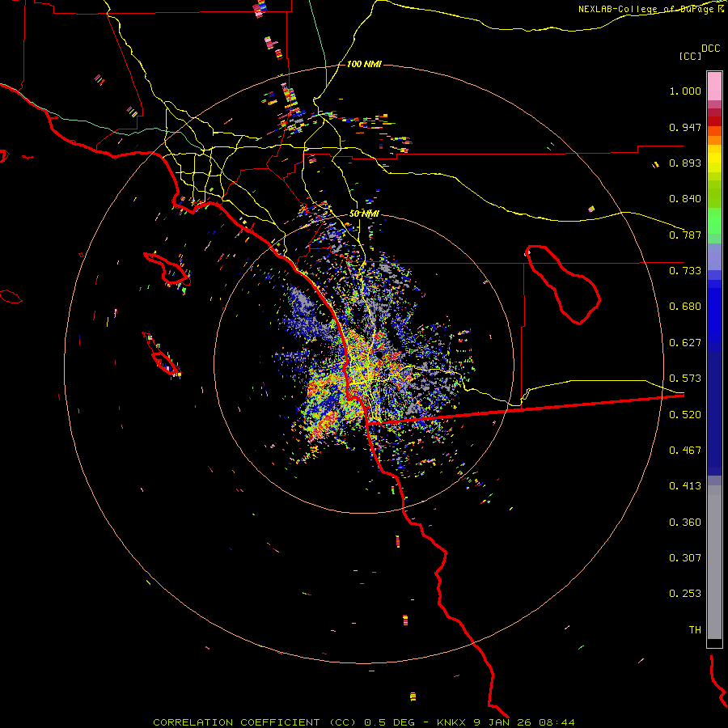This screenshot has height=728, width=728.
Task: Click the 0.627 legend value
Action: [685, 343]
